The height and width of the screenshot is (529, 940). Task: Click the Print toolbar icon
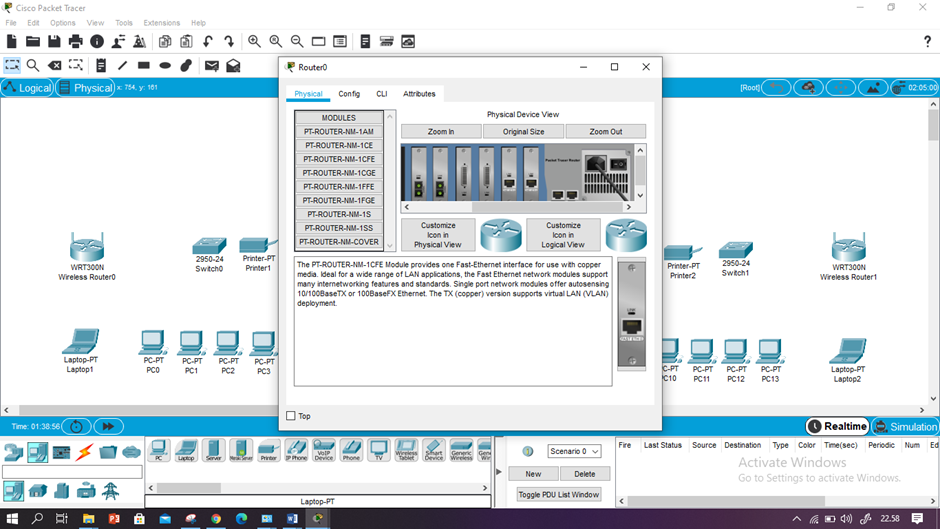point(76,41)
